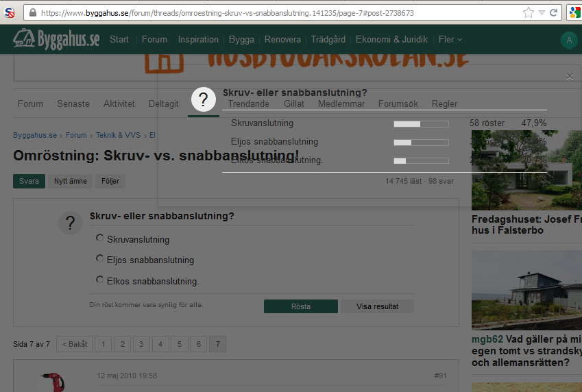Viewport: 582px width, 392px height.
Task: Click the Visa resultat button
Action: point(377,306)
